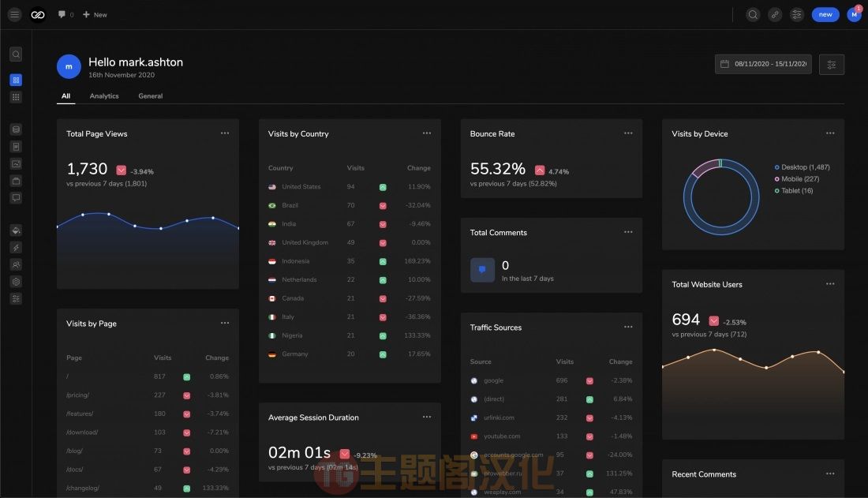Viewport: 868px width, 498px height.
Task: Switch to the General tab
Action: pyautogui.click(x=151, y=95)
